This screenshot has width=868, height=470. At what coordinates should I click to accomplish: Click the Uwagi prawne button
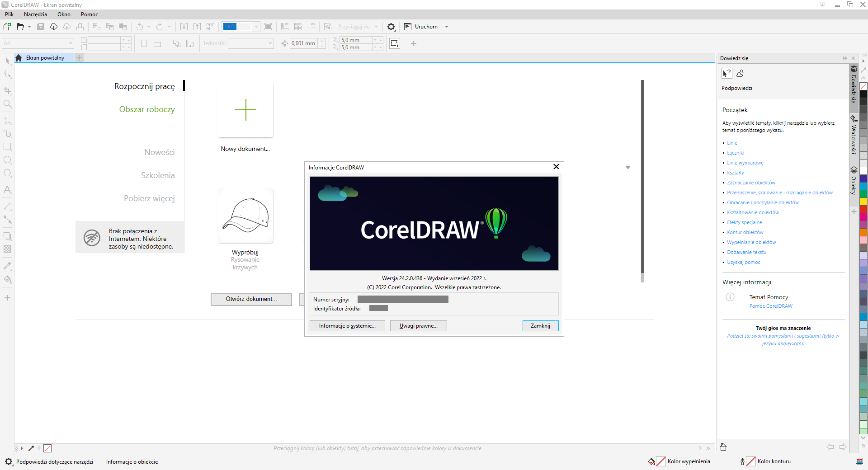418,326
